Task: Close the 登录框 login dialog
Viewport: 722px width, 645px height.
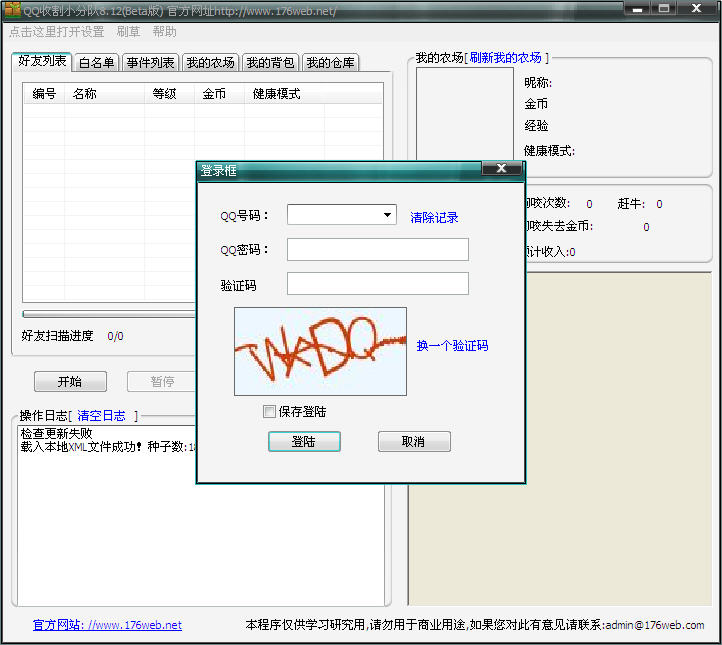Action: [501, 169]
